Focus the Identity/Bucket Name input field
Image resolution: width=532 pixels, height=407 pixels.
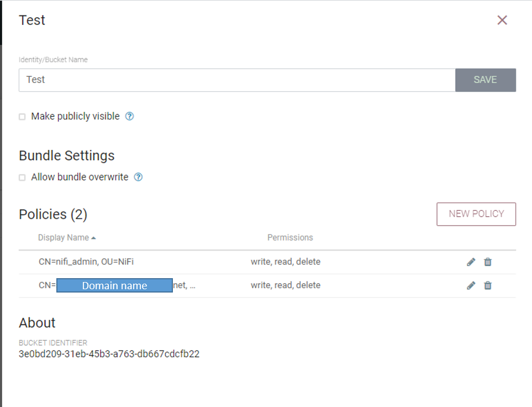point(237,80)
